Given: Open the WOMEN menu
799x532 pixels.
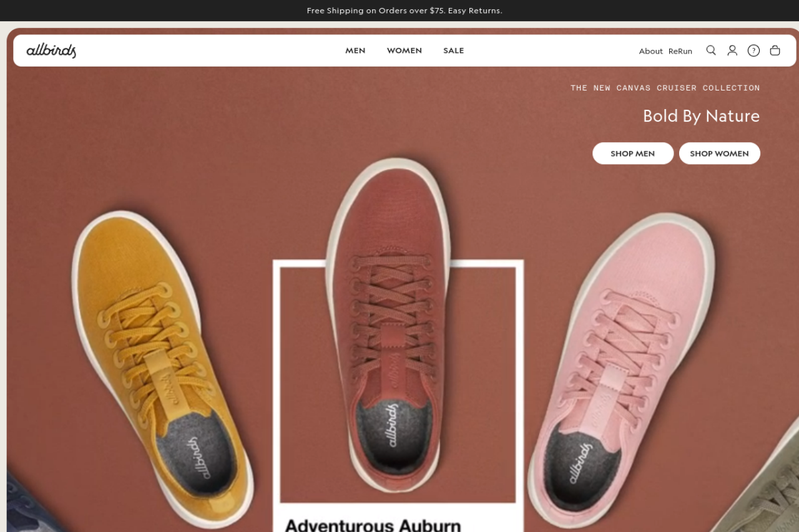Looking at the screenshot, I should click(404, 51).
